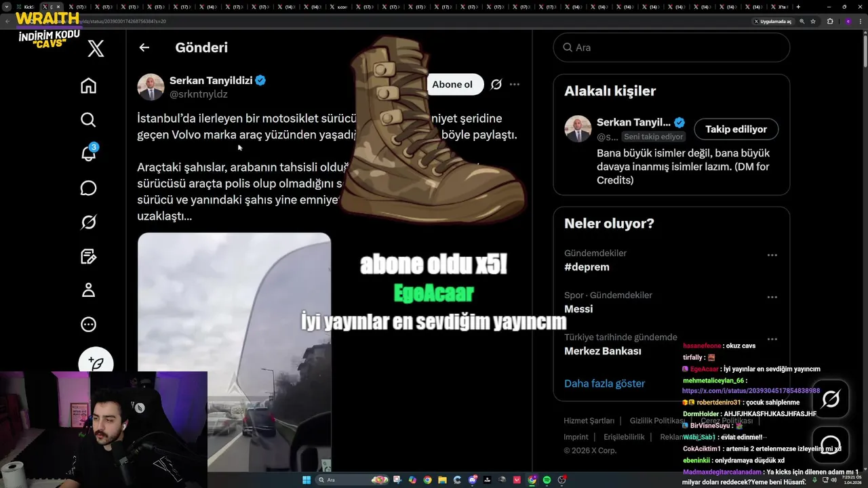Go back with the Gönderi arrow
The width and height of the screenshot is (868, 488).
click(144, 47)
